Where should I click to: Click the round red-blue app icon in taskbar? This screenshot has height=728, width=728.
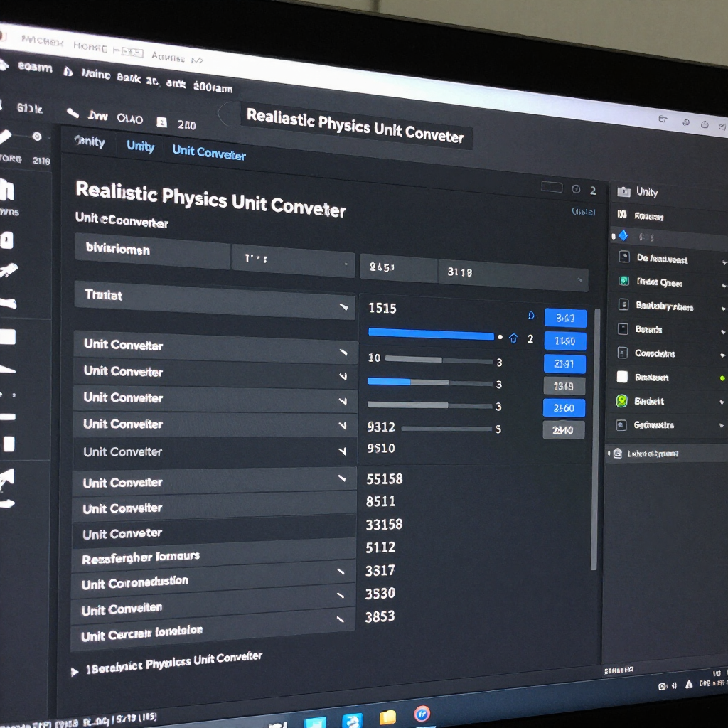click(x=422, y=714)
